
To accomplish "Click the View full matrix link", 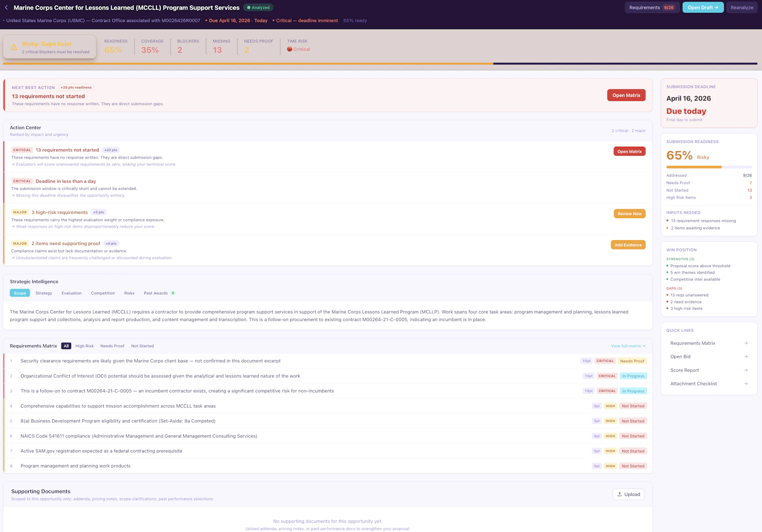I will [628, 346].
